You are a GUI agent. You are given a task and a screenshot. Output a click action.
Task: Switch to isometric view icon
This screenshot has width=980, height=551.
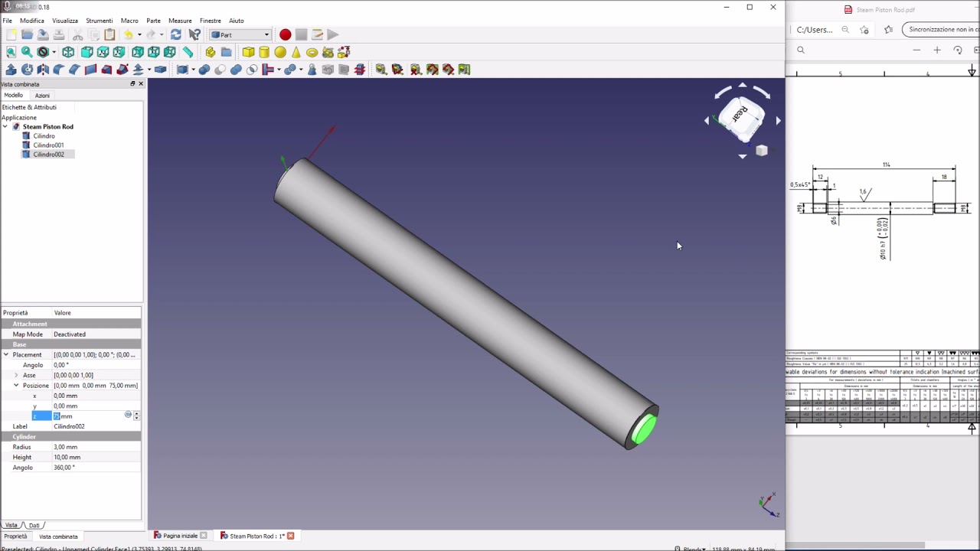[68, 52]
